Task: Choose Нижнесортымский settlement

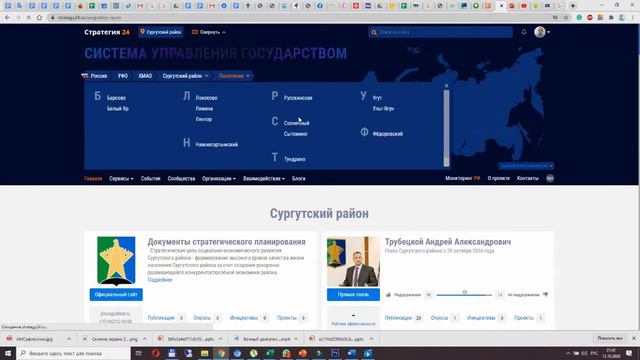Action: 216,144
